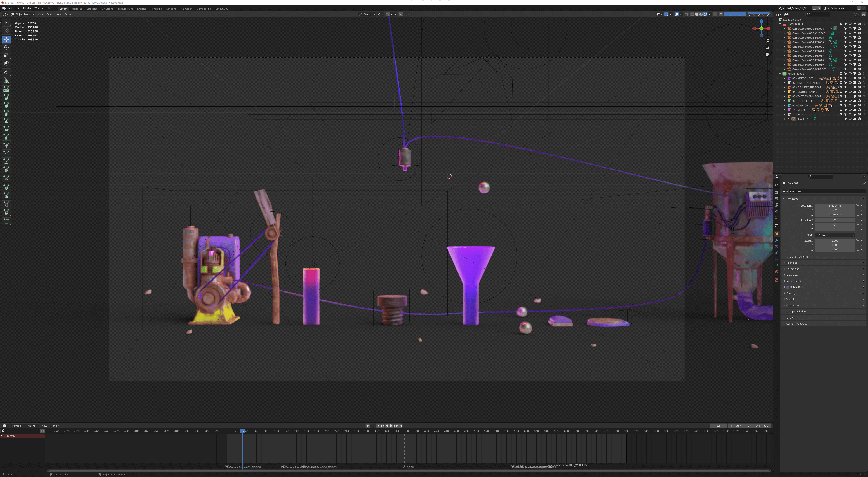Select the Rotate tool in the left toolbar
Screen dimensions: 868x477
click(x=6, y=47)
